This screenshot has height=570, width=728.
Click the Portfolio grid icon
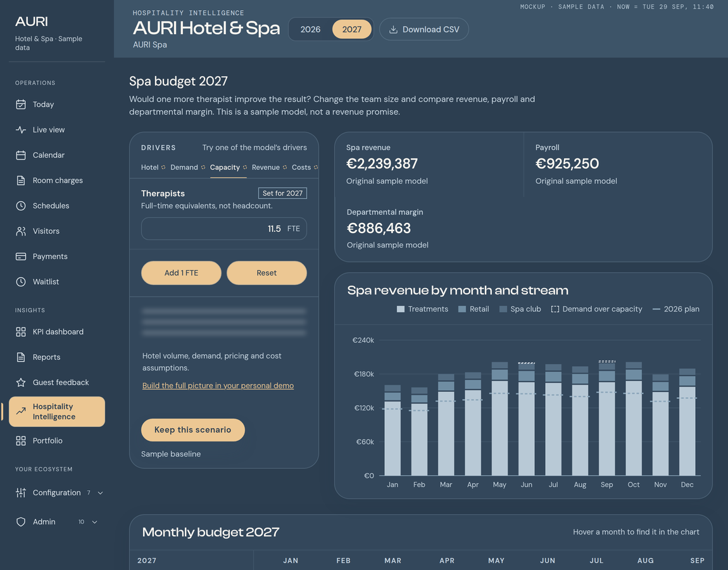21,441
